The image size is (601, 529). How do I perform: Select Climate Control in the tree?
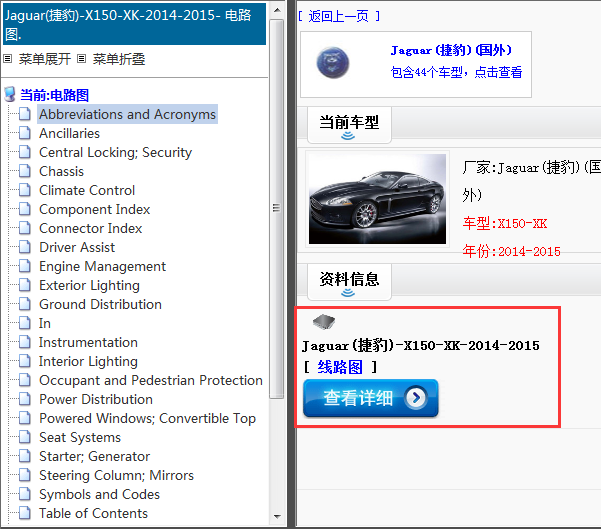87,191
